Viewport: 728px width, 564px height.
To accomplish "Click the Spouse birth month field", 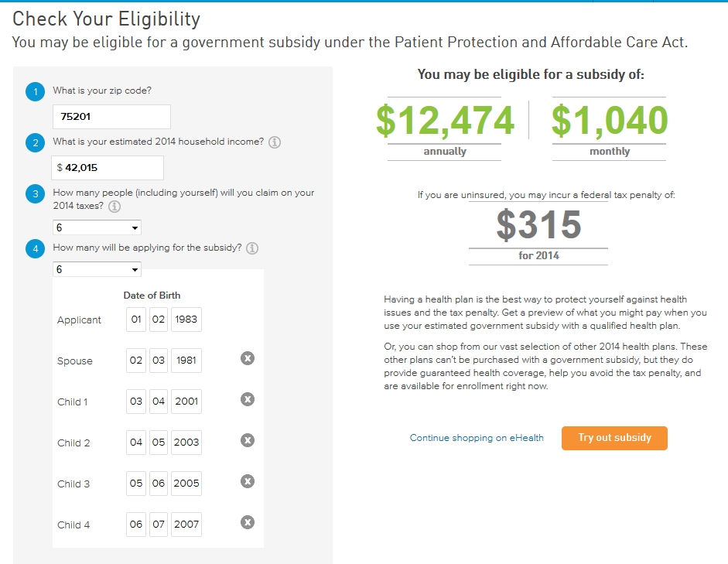I will click(x=136, y=361).
